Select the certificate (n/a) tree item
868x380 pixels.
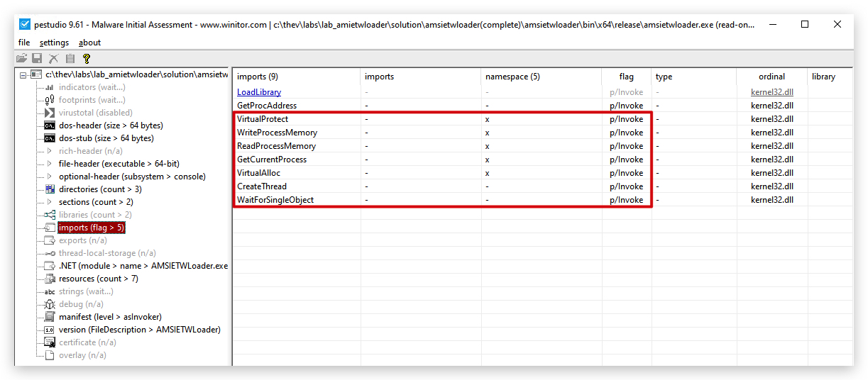pos(87,342)
